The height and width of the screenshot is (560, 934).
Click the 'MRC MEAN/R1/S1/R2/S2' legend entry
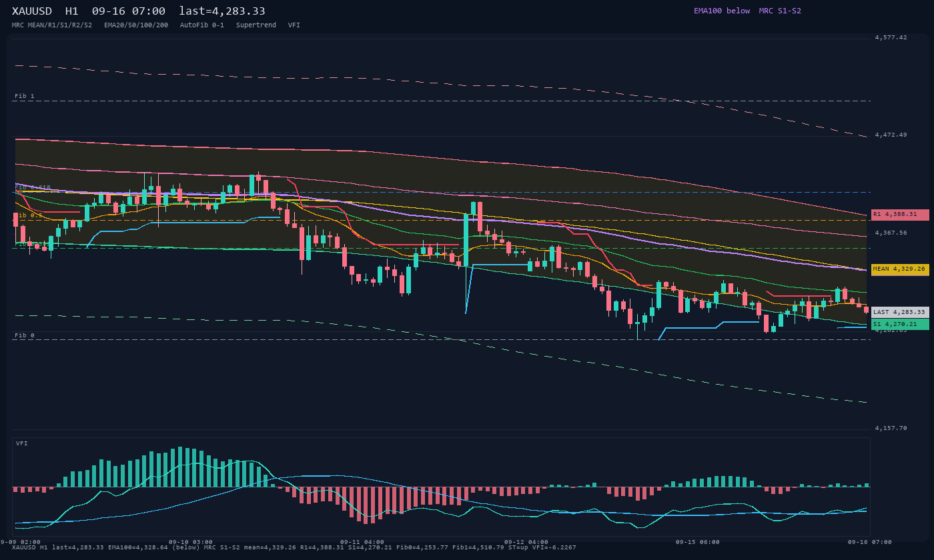[52, 25]
